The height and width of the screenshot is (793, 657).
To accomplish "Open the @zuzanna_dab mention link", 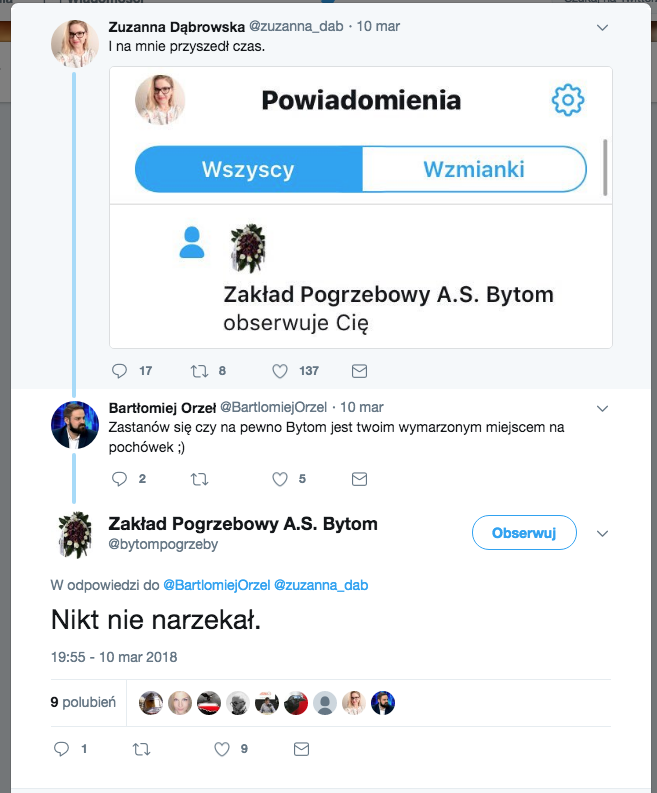I will [321, 585].
